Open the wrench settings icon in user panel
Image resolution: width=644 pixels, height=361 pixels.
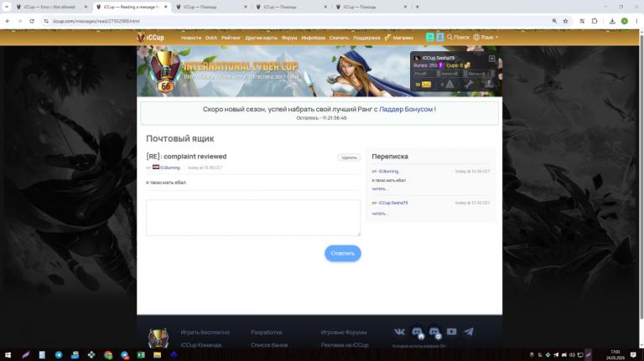pos(469,84)
